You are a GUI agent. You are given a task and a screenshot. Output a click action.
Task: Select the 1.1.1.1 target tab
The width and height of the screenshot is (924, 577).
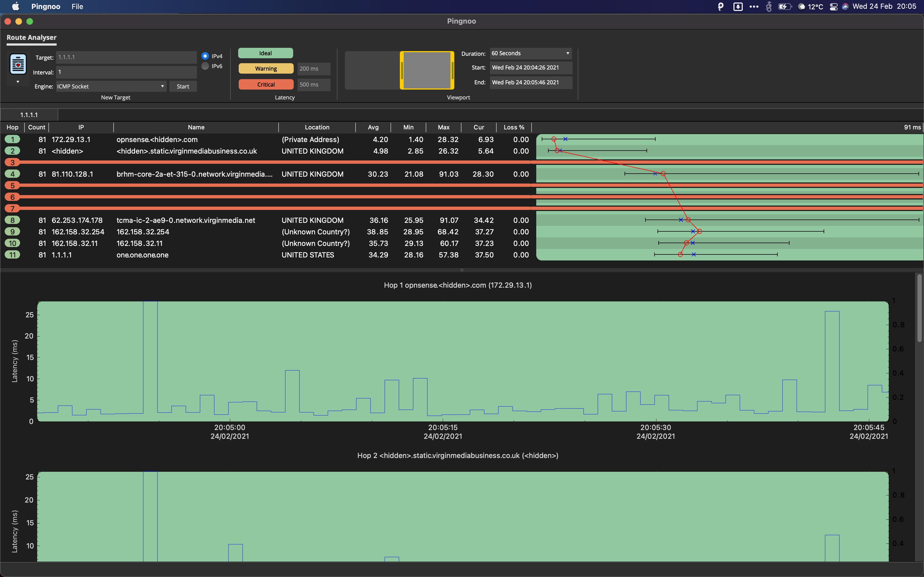29,115
